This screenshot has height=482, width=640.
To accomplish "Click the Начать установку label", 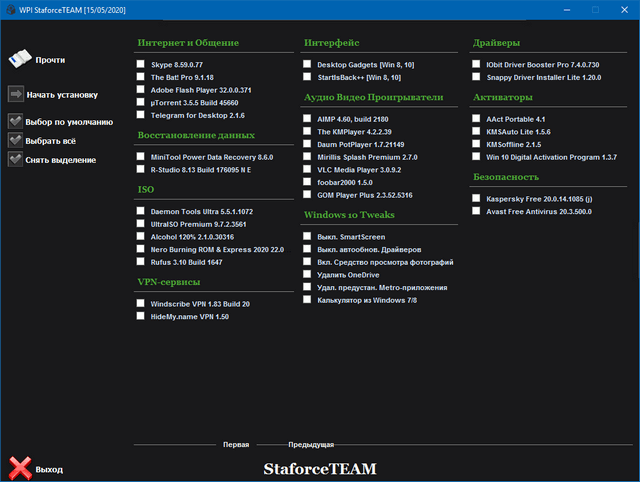I will tap(62, 95).
